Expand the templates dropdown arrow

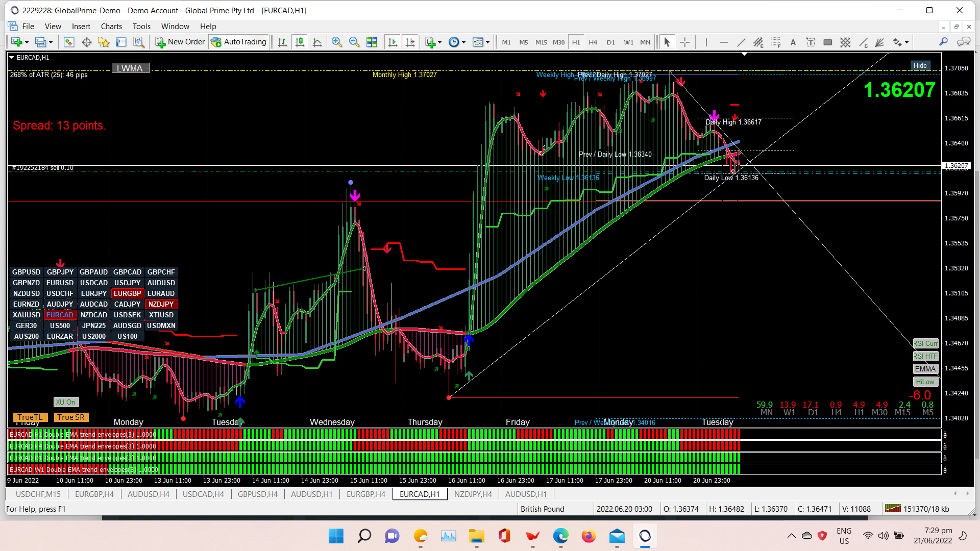[487, 42]
